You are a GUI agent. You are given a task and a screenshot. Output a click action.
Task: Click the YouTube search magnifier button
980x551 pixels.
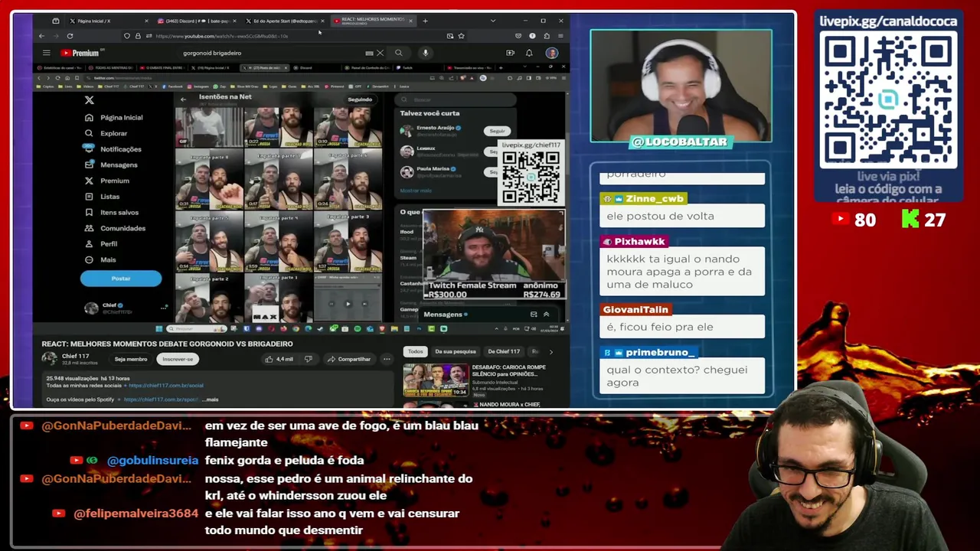pos(398,53)
